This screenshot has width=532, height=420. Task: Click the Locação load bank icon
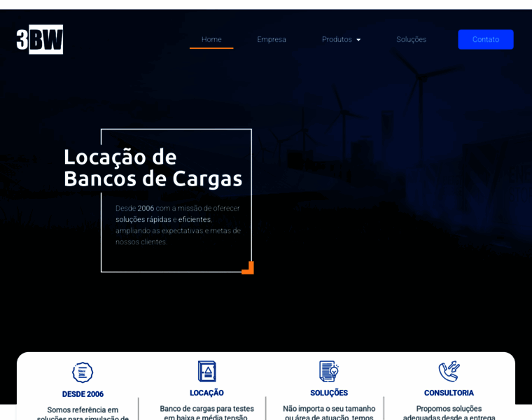click(206, 371)
